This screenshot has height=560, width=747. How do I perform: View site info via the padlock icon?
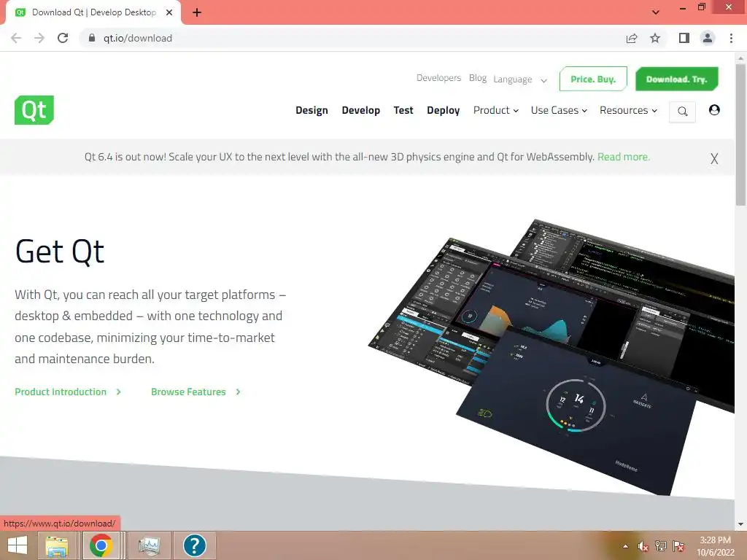(x=92, y=38)
